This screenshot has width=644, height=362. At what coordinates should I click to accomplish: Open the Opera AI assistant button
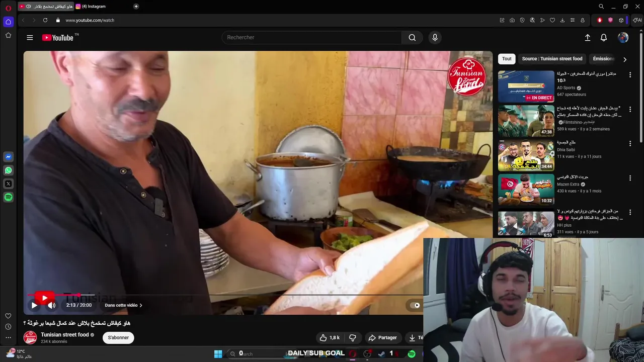[637, 20]
